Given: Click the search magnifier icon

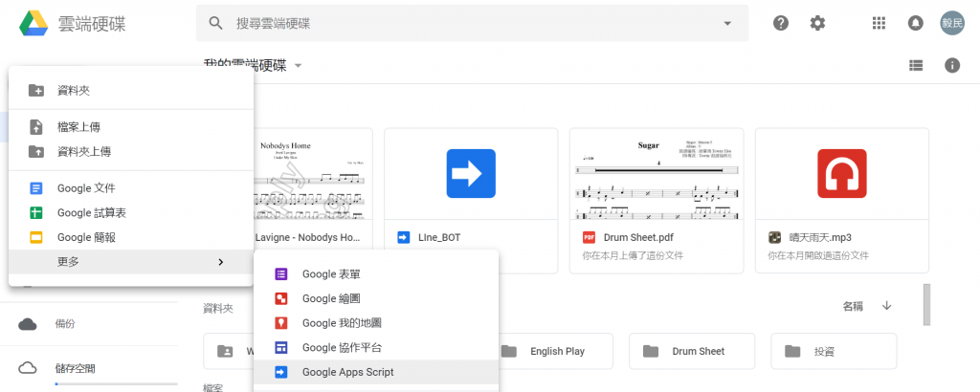Looking at the screenshot, I should coord(215,24).
